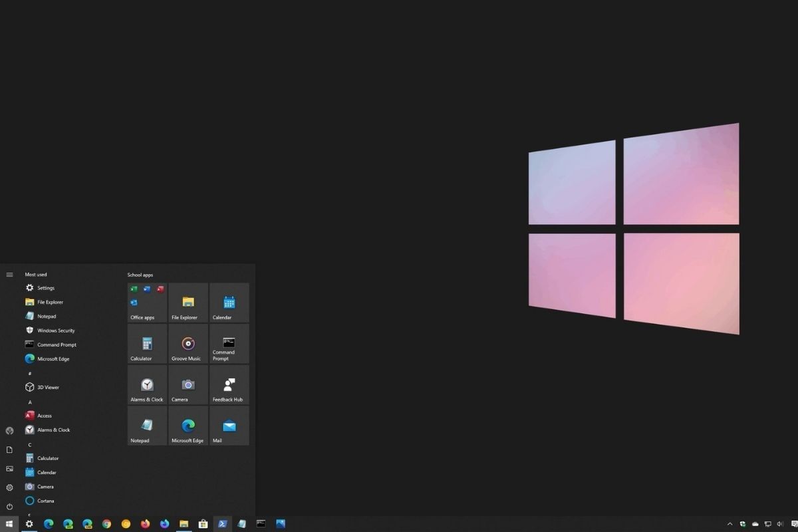
Task: Open the network tray icon
Action: tap(767, 524)
